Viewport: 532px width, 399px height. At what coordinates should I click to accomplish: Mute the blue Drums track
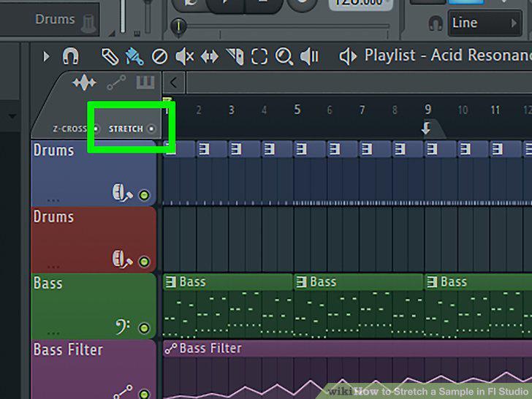click(144, 195)
